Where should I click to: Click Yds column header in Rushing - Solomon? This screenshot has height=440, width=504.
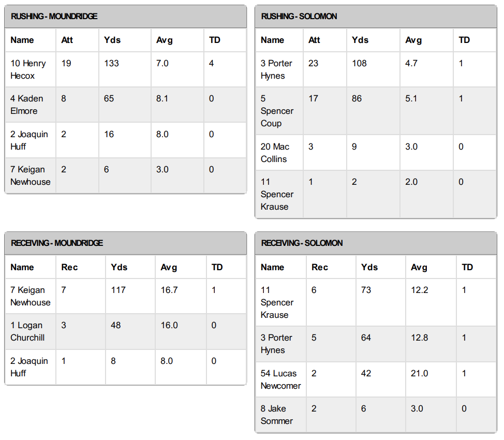tap(360, 40)
